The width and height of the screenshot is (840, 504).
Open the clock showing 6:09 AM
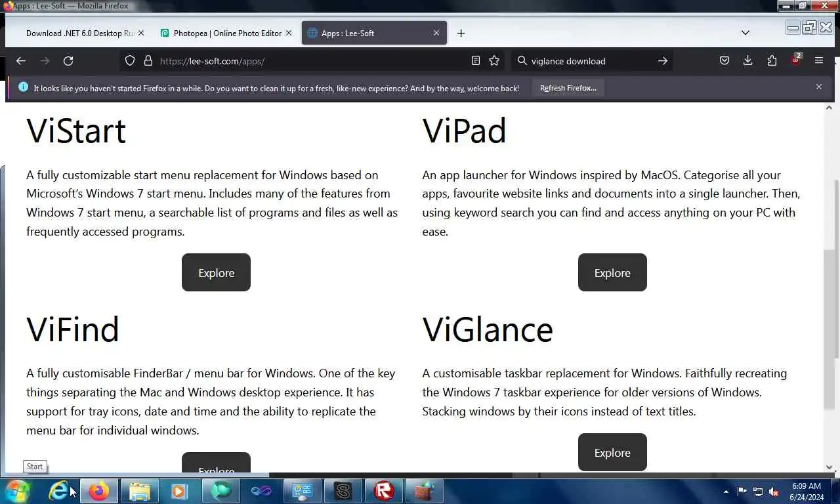point(806,492)
